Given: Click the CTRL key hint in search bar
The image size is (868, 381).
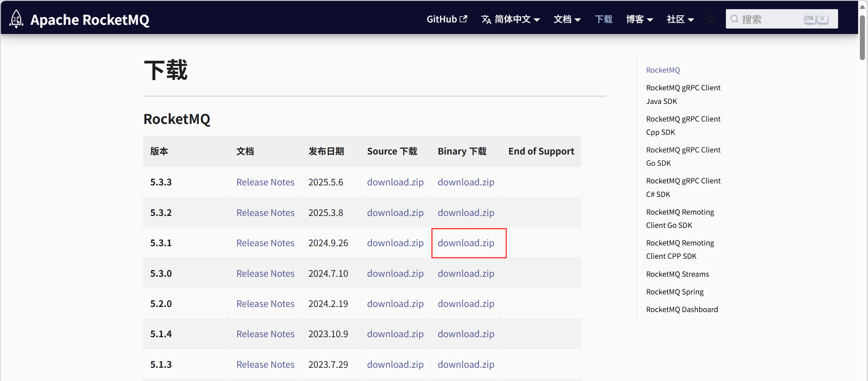Looking at the screenshot, I should [x=810, y=19].
